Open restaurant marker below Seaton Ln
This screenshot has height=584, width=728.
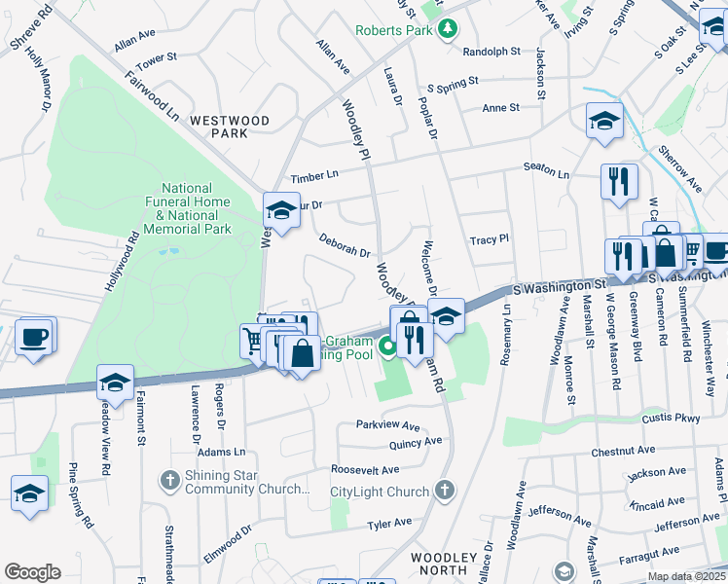[619, 183]
